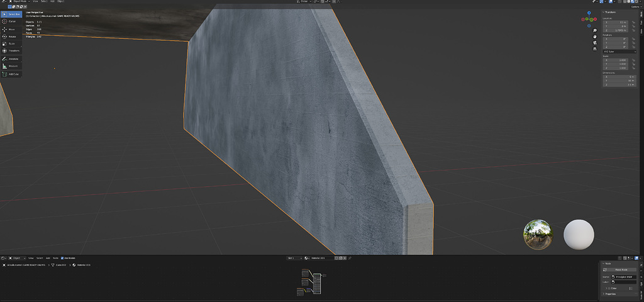Edit the node Label field
Image resolution: width=644 pixels, height=302 pixels.
624,282
